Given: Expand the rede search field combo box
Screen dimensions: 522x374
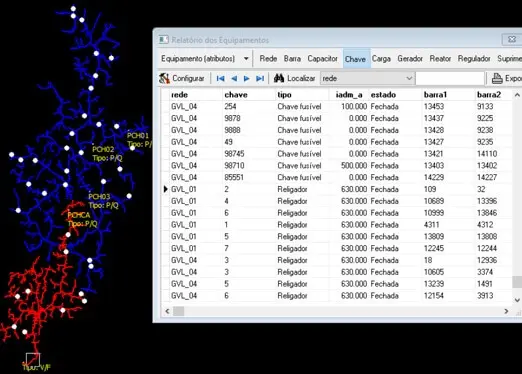Looking at the screenshot, I should pos(409,78).
